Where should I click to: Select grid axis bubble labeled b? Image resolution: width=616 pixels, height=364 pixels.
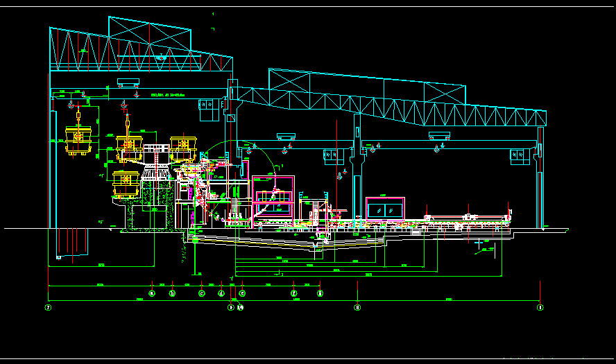point(172,293)
